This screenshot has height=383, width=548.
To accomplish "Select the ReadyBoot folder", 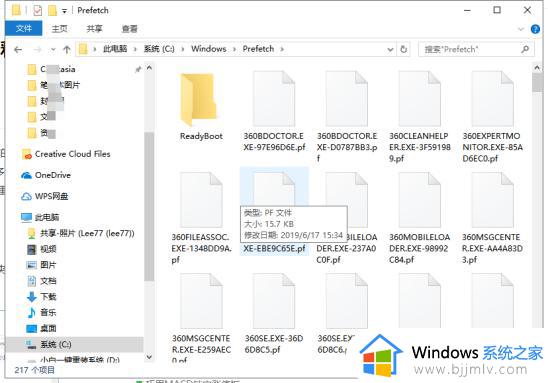I will 201,106.
